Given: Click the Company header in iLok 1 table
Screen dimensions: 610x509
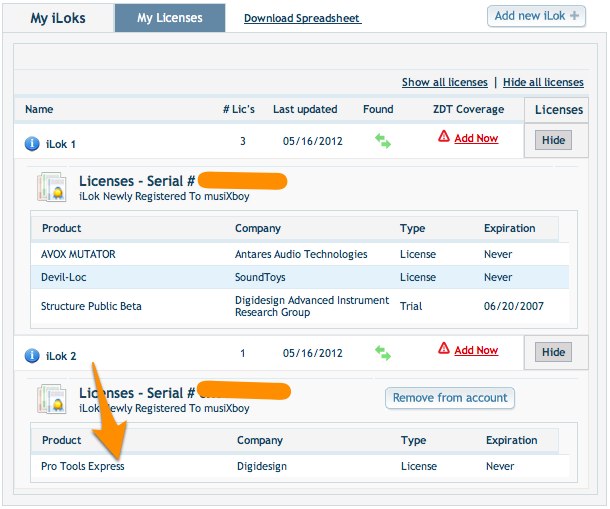Looking at the screenshot, I should 258,228.
